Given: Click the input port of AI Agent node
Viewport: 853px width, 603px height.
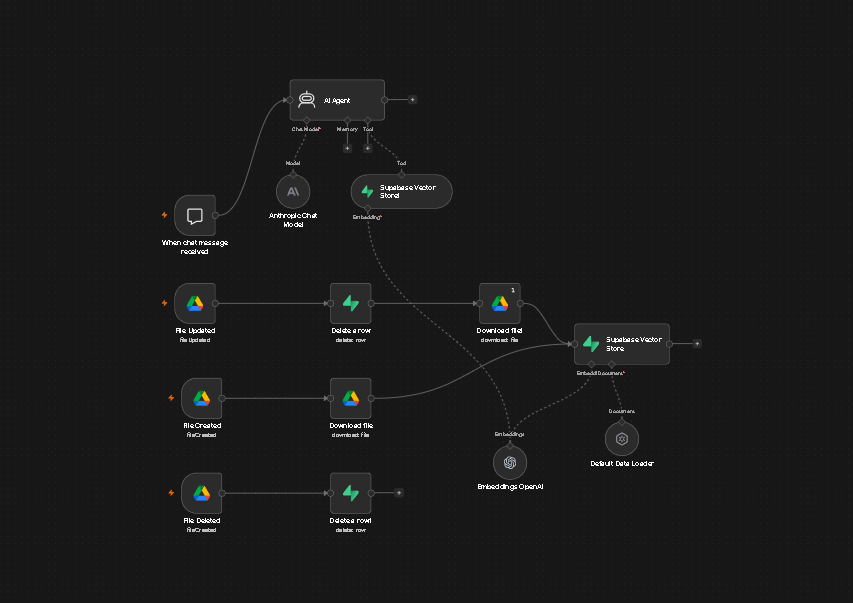Looking at the screenshot, I should (289, 100).
